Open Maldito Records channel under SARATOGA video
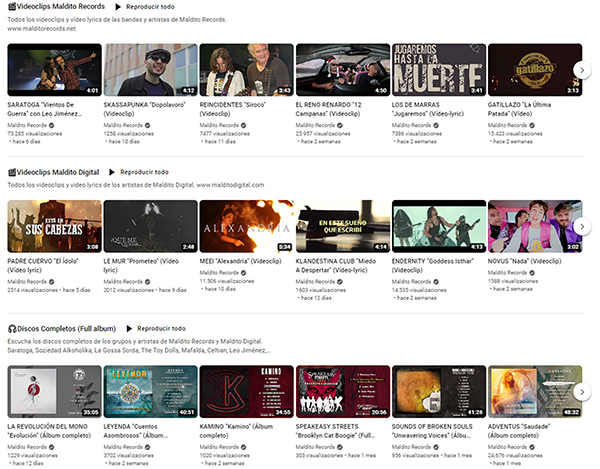The height and width of the screenshot is (469, 600). [x=27, y=125]
